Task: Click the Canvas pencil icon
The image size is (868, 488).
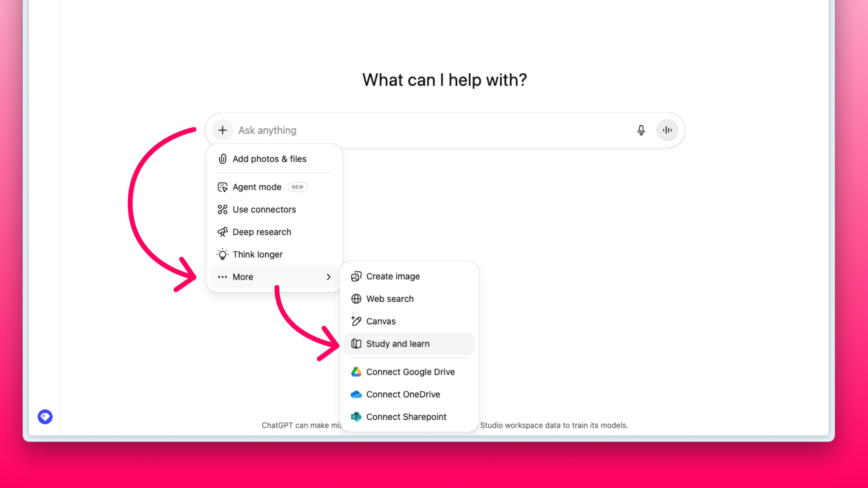Action: (356, 321)
